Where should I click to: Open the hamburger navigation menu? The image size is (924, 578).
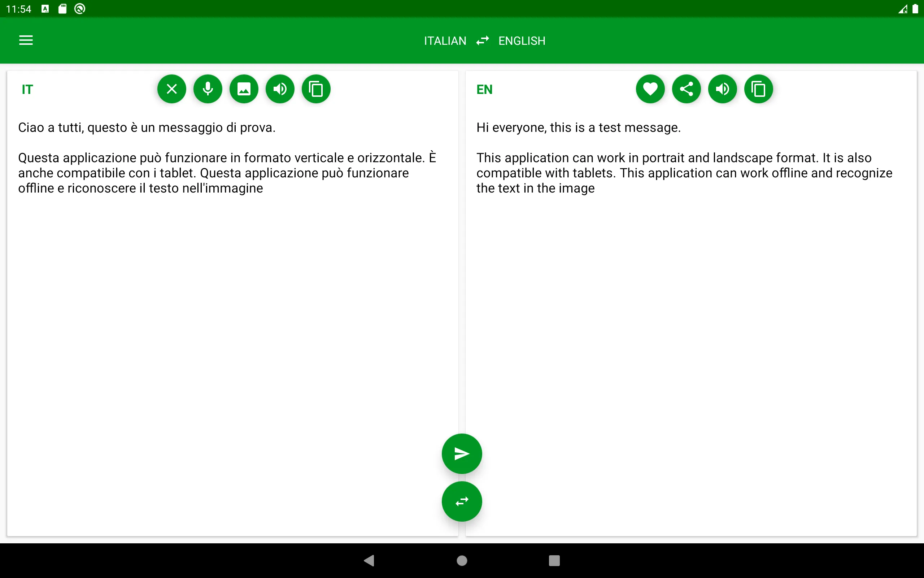coord(26,40)
